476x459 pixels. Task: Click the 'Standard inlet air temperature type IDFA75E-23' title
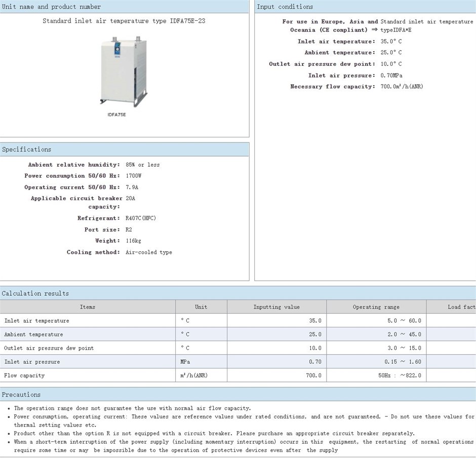[124, 21]
